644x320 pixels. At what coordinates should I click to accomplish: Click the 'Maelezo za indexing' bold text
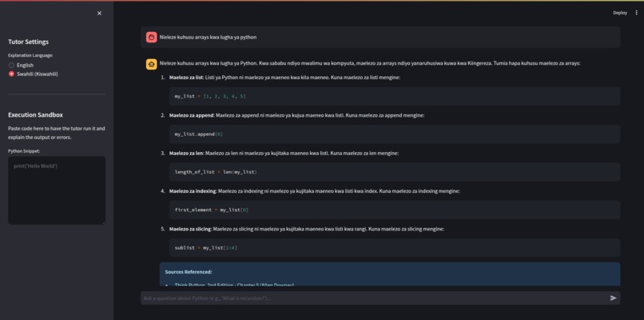[x=193, y=191]
